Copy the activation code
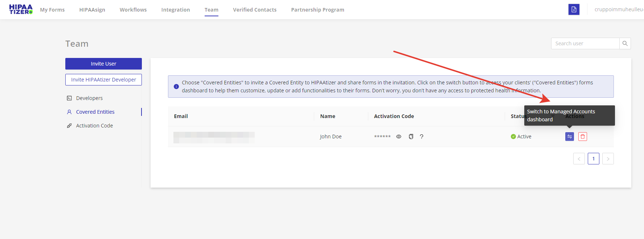 tap(411, 137)
